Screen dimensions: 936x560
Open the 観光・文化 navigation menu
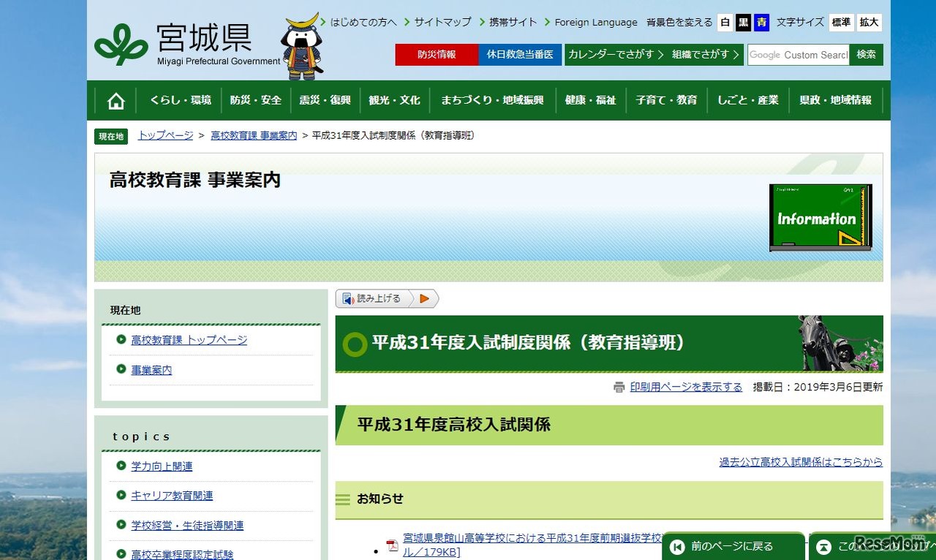click(x=395, y=100)
